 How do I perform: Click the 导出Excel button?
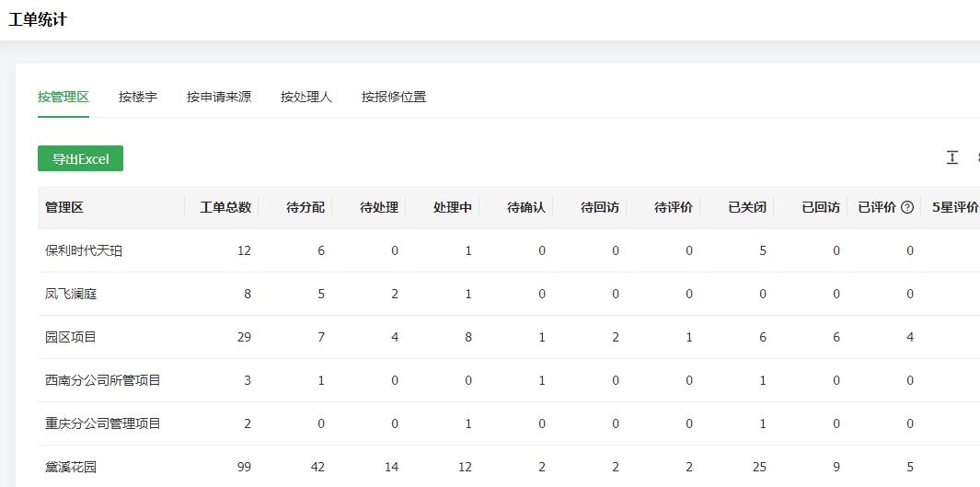click(80, 159)
